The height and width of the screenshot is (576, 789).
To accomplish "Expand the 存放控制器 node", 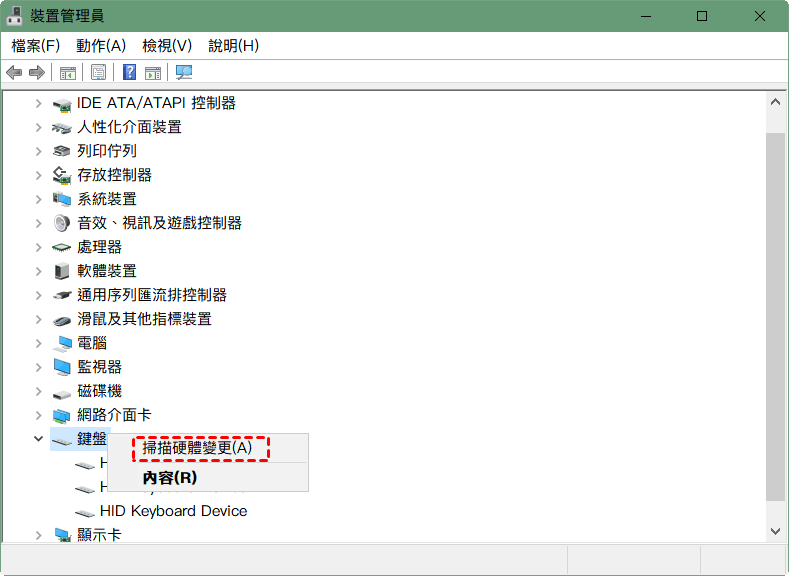I will 38,175.
